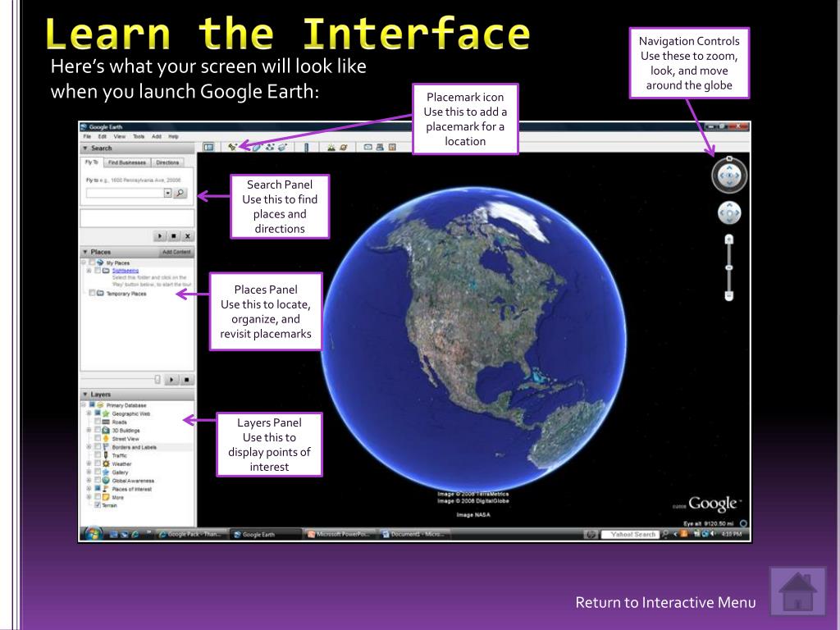Click the Look joystick navigation control

729,176
